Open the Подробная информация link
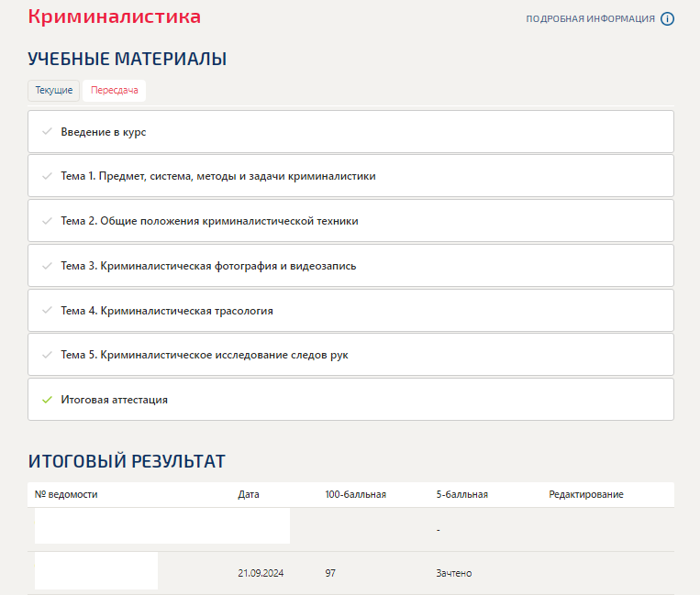The image size is (700, 595). click(590, 19)
